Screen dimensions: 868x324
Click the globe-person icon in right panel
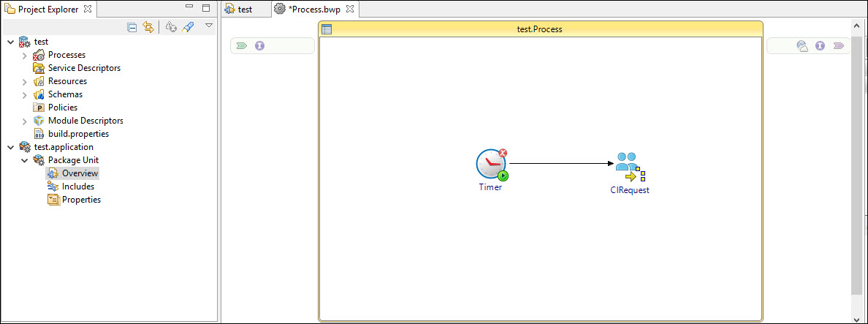pyautogui.click(x=802, y=46)
